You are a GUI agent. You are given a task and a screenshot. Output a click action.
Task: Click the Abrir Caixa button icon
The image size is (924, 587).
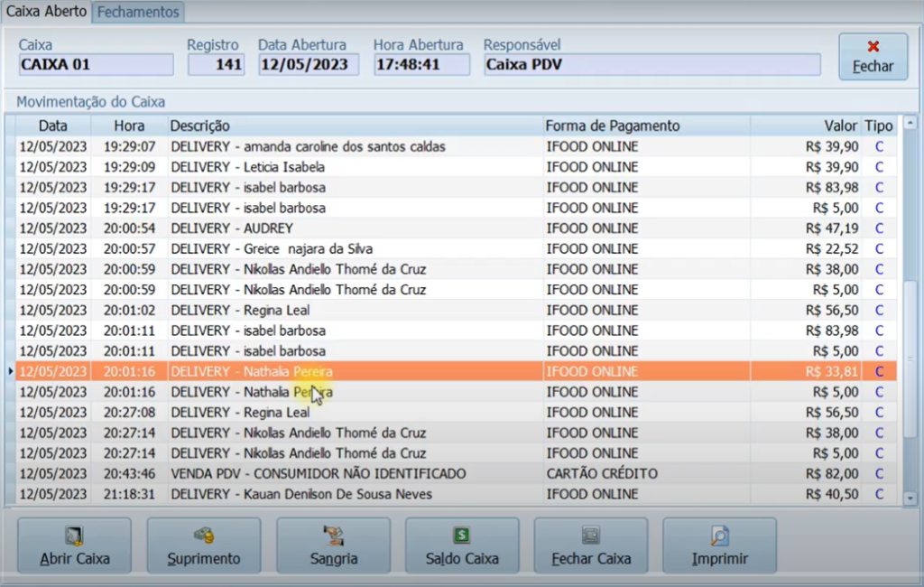point(74,536)
